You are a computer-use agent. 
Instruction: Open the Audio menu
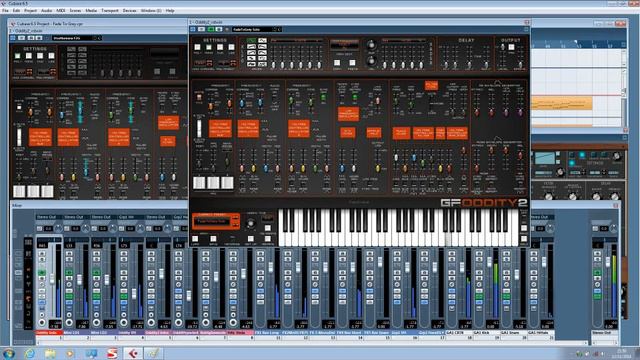(47, 11)
